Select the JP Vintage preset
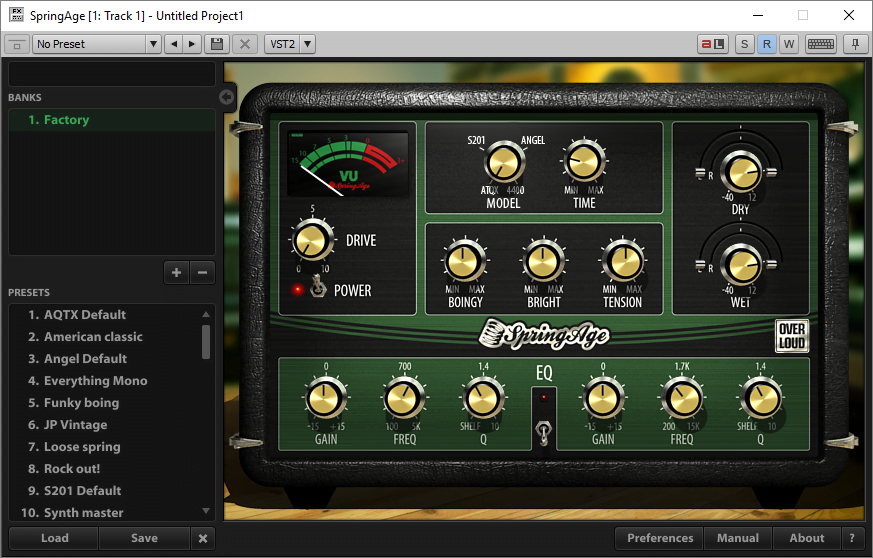Viewport: 873px width, 558px height. [105, 425]
